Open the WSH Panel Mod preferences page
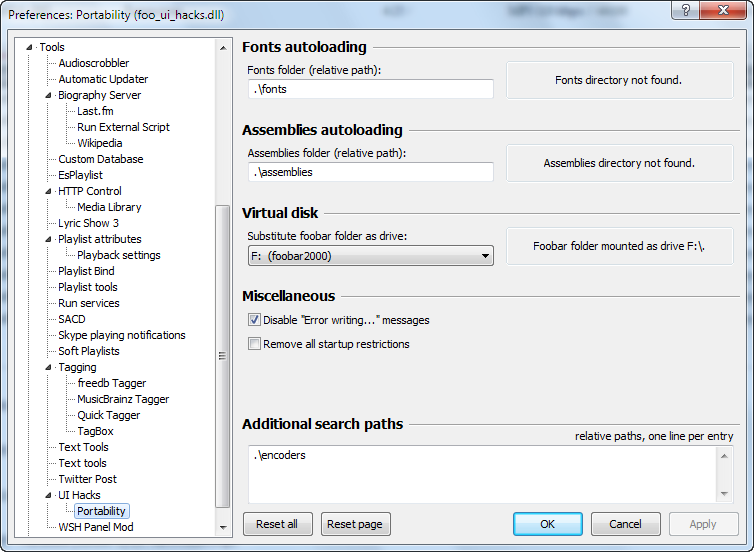The image size is (754, 552). pos(95,527)
